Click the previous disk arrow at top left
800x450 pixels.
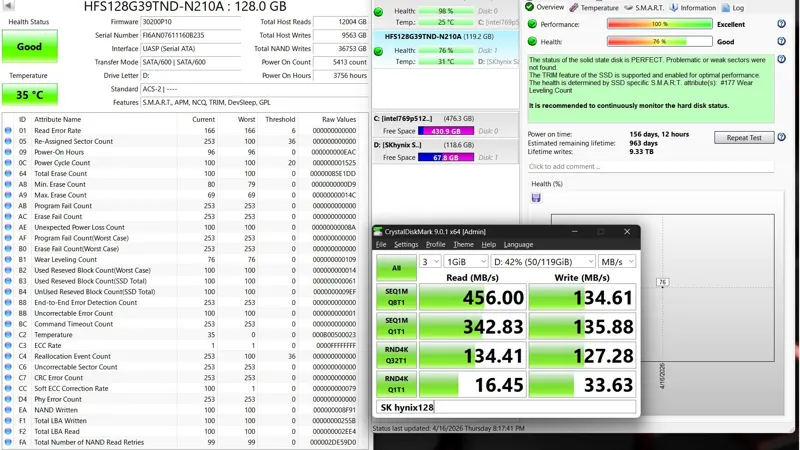coord(8,6)
